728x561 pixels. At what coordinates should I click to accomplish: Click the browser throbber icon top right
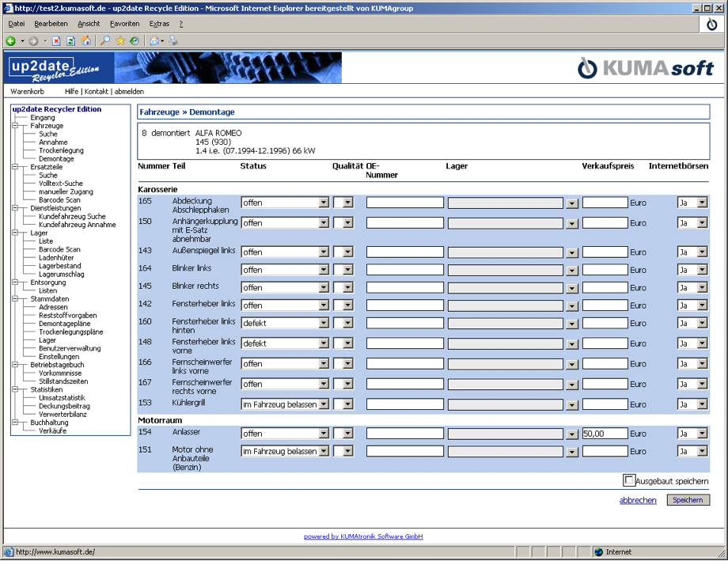pos(711,25)
